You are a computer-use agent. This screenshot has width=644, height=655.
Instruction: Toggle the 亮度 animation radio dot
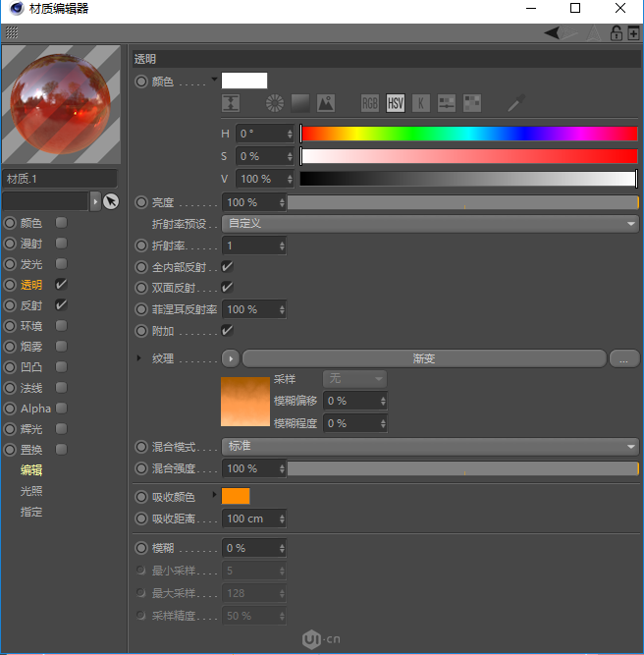click(x=141, y=202)
